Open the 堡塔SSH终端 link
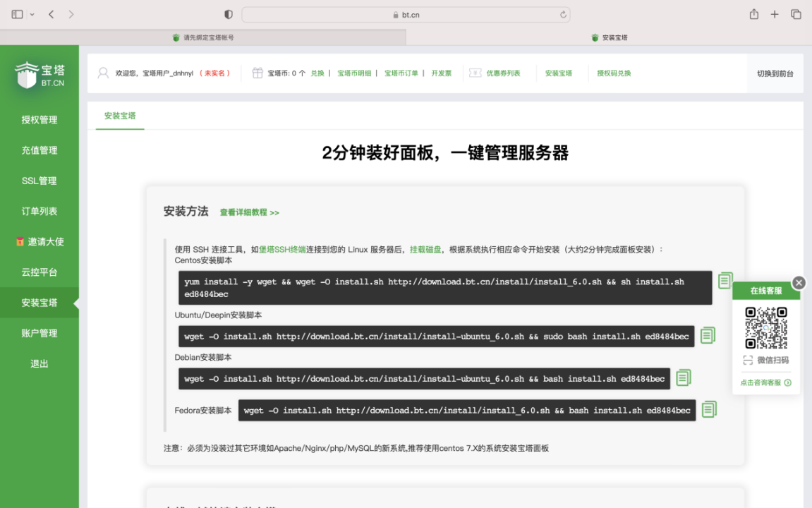Viewport: 812px width, 508px height. (282, 249)
